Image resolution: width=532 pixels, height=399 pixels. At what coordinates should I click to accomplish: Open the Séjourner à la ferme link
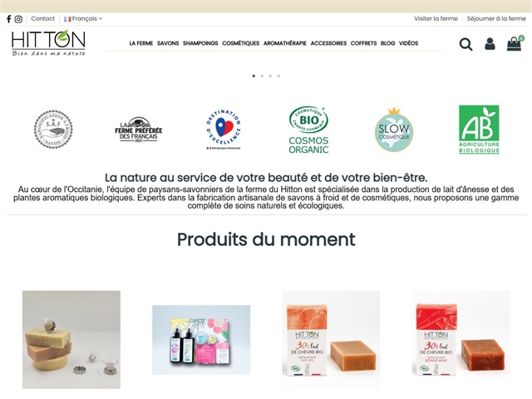coord(496,18)
